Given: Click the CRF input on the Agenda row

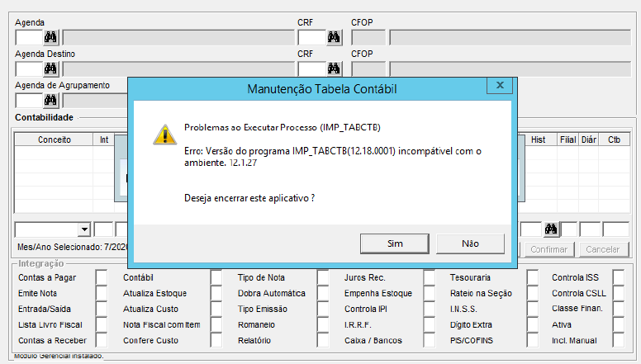Looking at the screenshot, I should point(311,38).
